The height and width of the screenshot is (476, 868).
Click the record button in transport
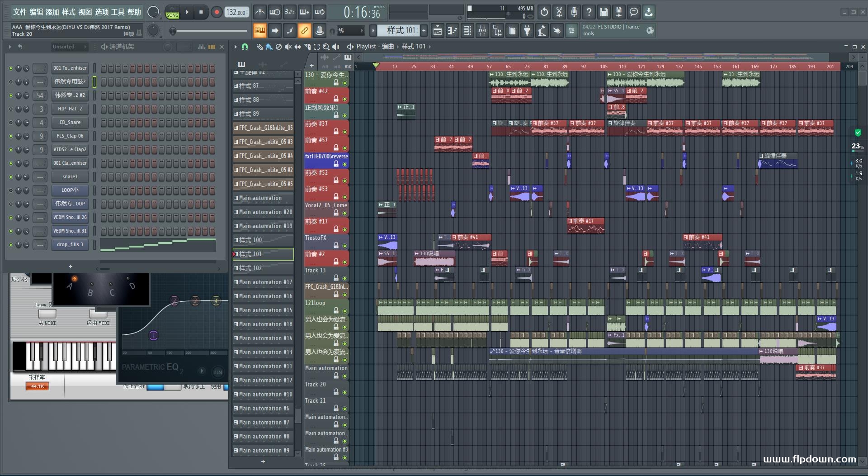(217, 13)
